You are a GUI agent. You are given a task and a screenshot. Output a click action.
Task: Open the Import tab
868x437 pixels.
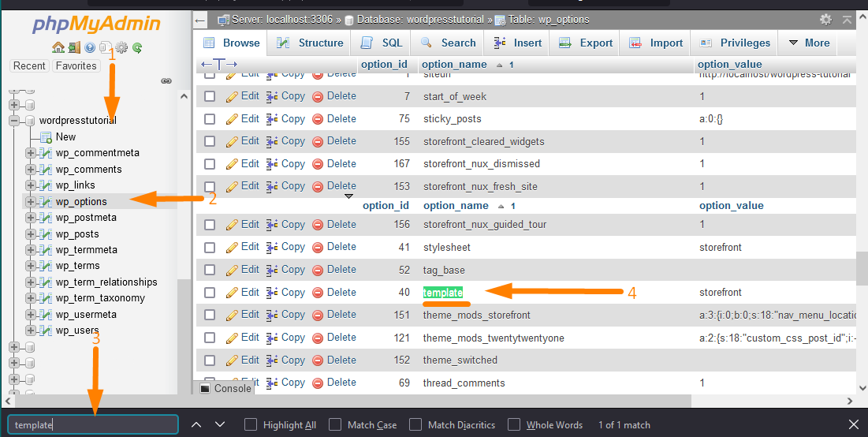pos(655,43)
